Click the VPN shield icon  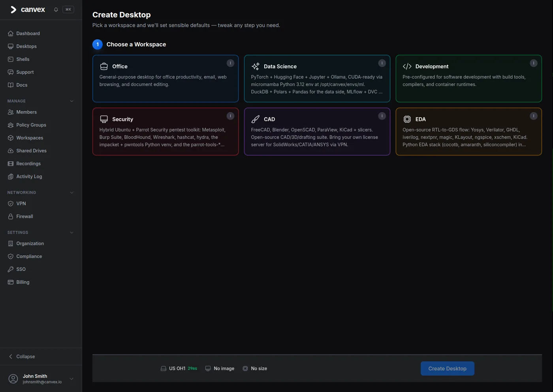[11, 204]
